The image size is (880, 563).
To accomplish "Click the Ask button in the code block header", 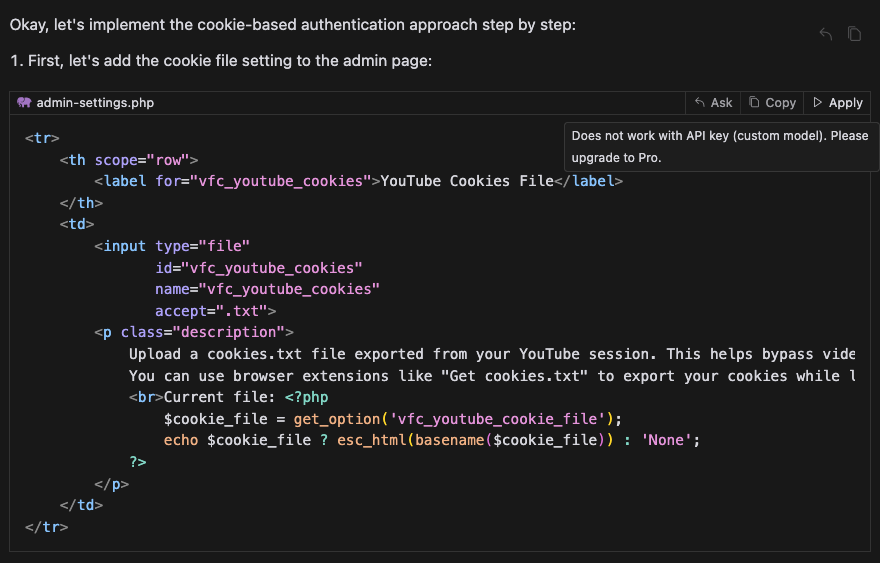I will point(713,103).
